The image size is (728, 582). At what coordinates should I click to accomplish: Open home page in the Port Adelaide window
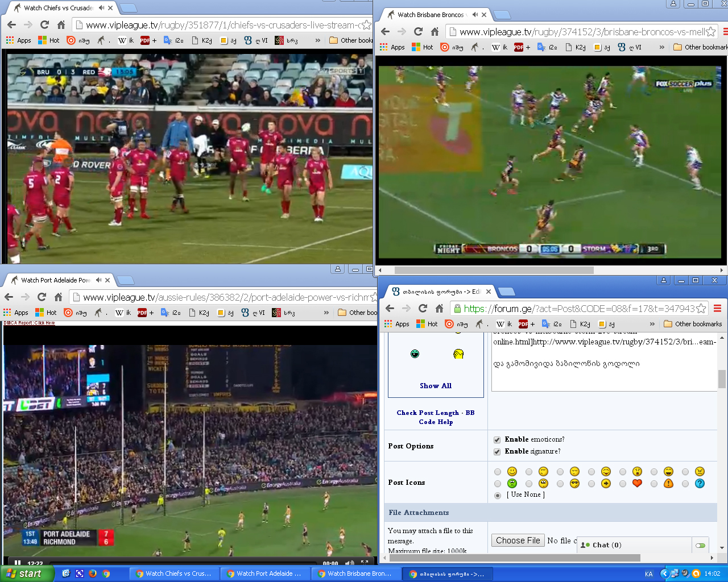pyautogui.click(x=58, y=297)
